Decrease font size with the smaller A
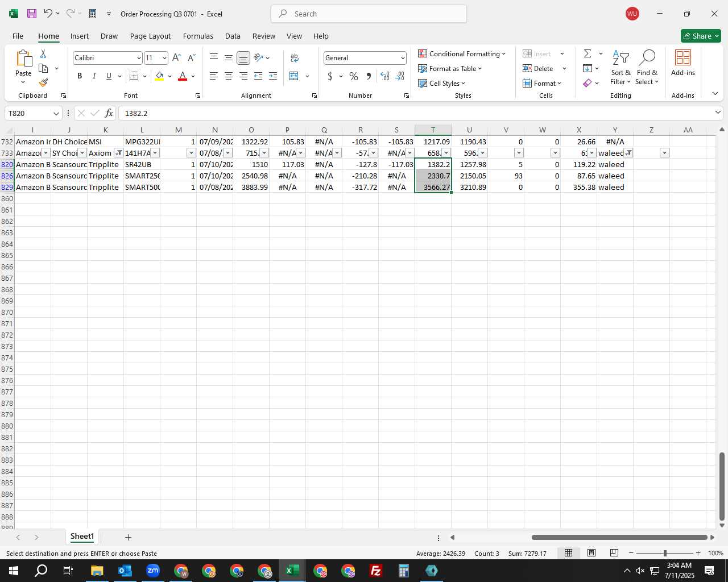 (191, 58)
